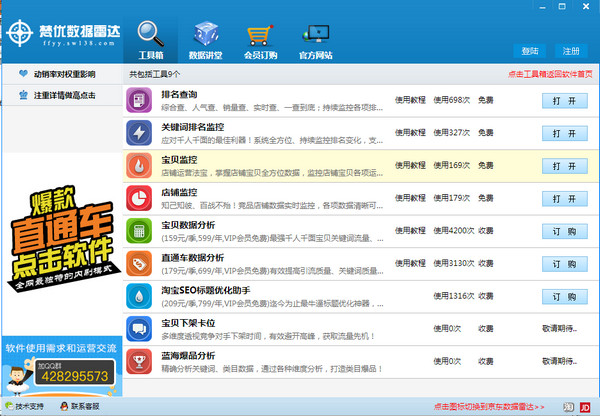Image resolution: width=600 pixels, height=416 pixels.
Task: Click the 直通车数据分析 tag icon
Action: [x=139, y=263]
